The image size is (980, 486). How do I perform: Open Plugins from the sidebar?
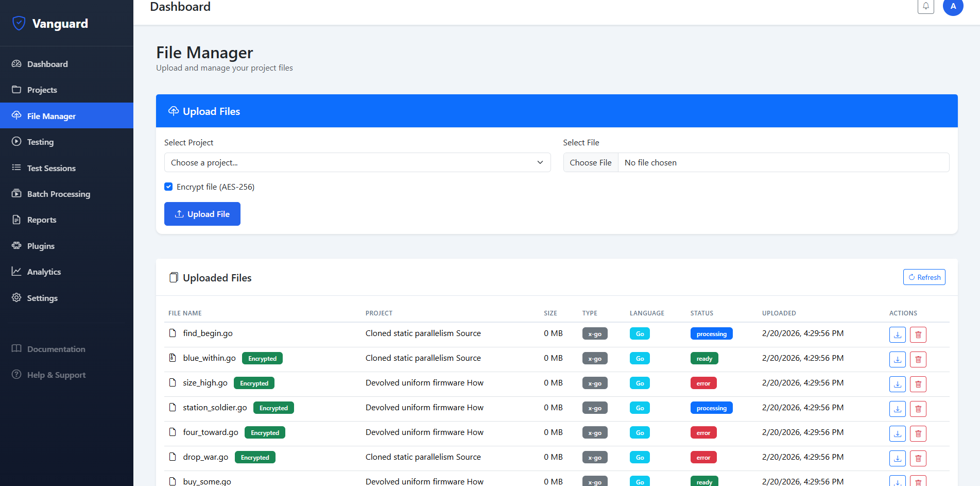point(41,246)
